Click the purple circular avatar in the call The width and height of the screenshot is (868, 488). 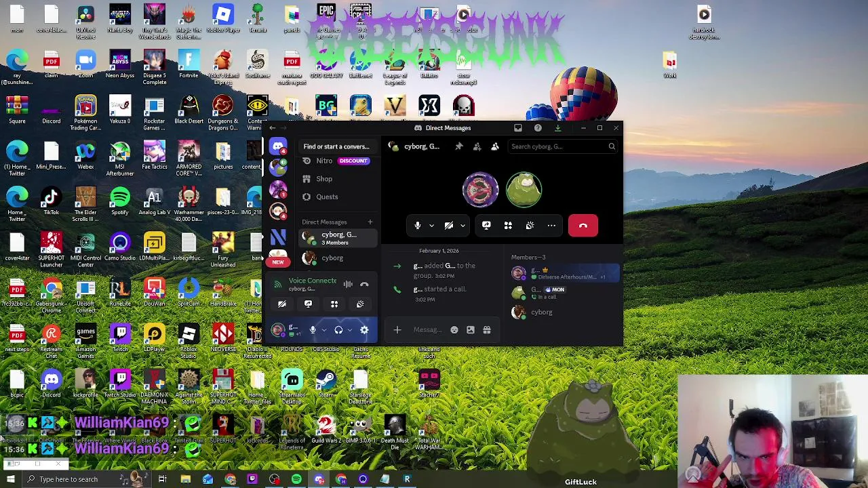coord(481,189)
